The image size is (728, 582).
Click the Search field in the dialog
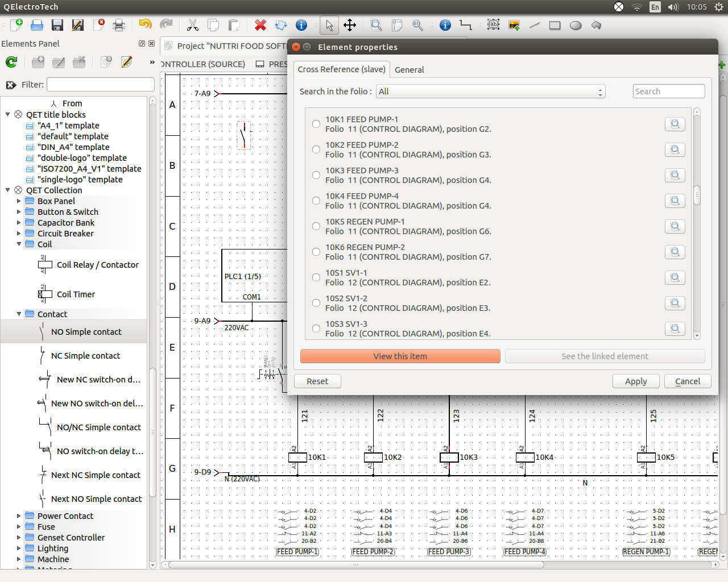tap(668, 92)
